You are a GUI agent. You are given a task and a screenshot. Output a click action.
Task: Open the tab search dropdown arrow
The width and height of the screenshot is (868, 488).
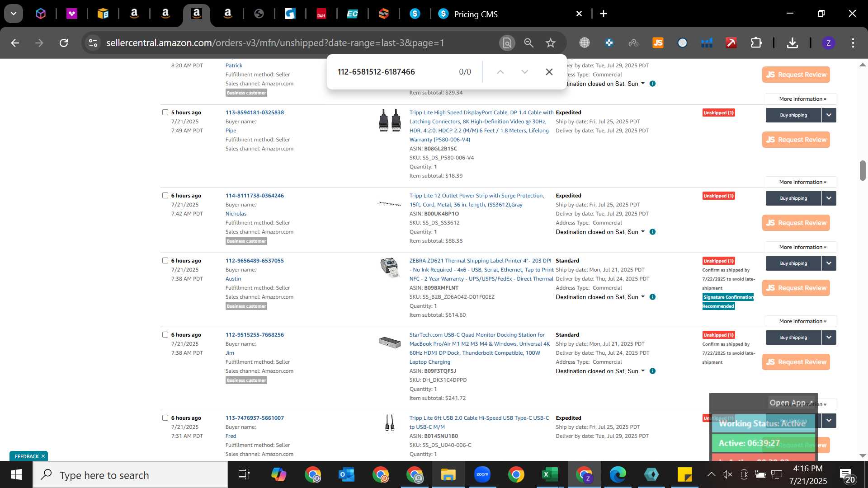tap(14, 14)
